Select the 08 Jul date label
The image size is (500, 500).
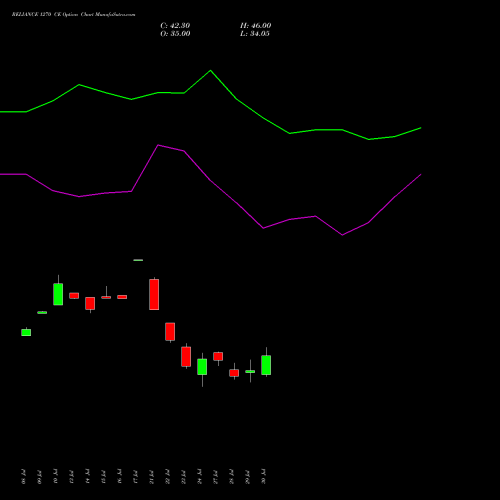pos(23,477)
